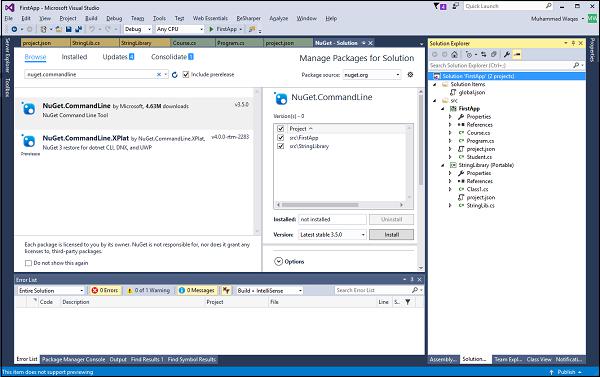Click the NuGet refresh icon beside search box

click(x=174, y=75)
